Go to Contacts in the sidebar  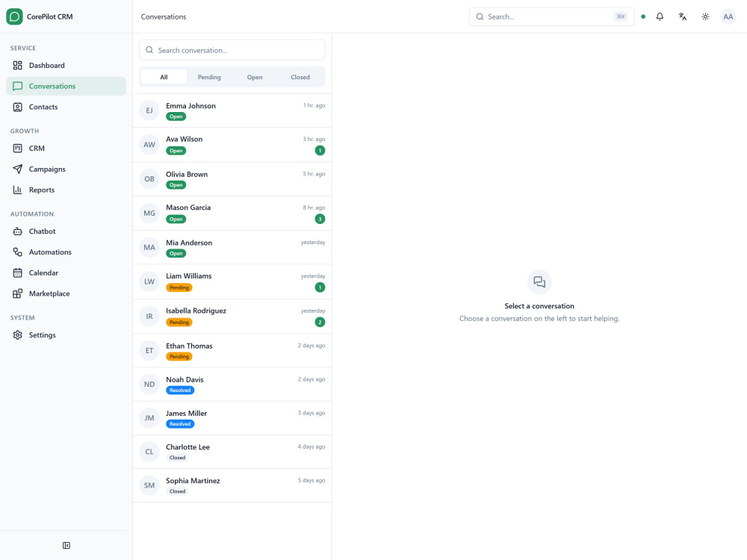click(x=66, y=107)
